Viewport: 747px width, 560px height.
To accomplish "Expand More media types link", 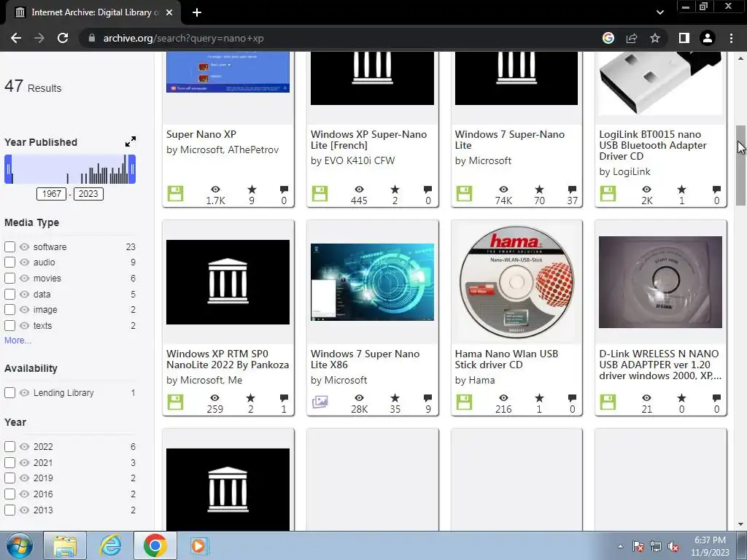I will point(18,341).
